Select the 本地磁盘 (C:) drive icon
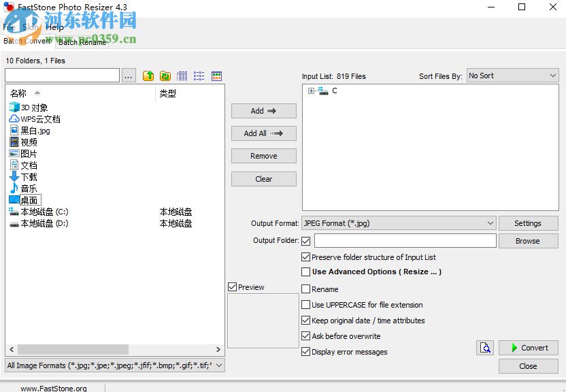This screenshot has height=392, width=566. pos(14,212)
